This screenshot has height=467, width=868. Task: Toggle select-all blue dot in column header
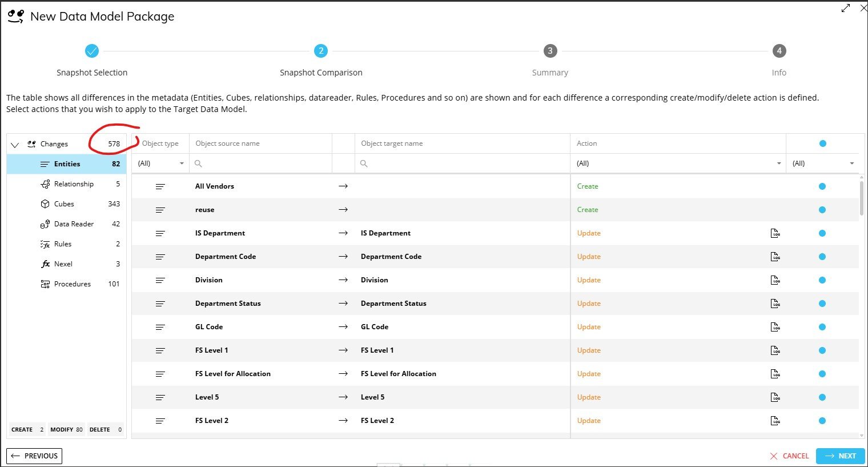coord(822,143)
